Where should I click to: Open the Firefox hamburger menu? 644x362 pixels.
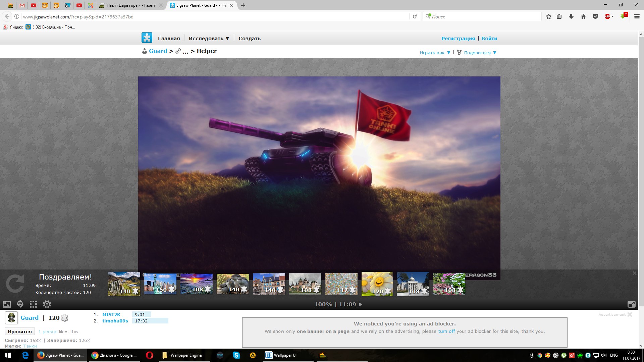click(637, 16)
